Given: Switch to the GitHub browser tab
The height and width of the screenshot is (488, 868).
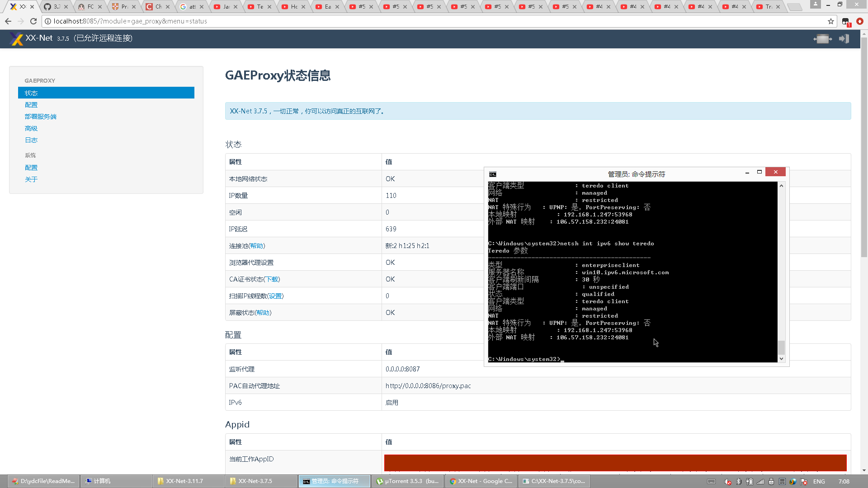Looking at the screenshot, I should point(57,7).
